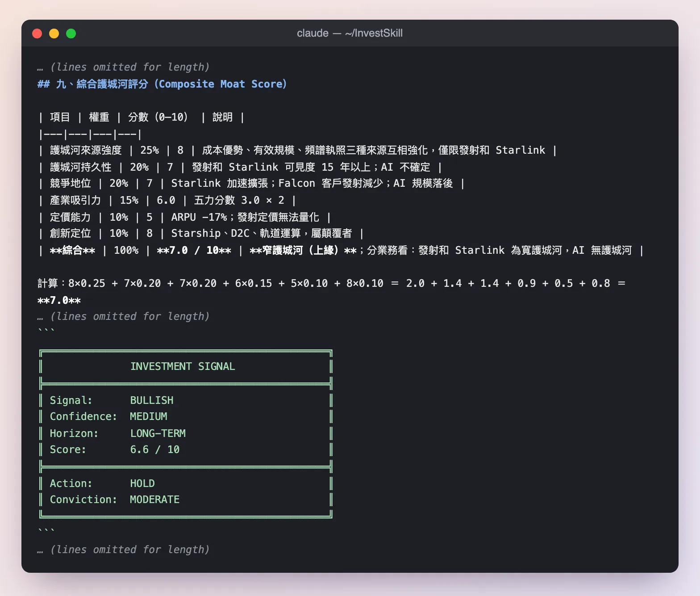Click the "Signal:" field label
The image size is (700, 596).
point(71,400)
